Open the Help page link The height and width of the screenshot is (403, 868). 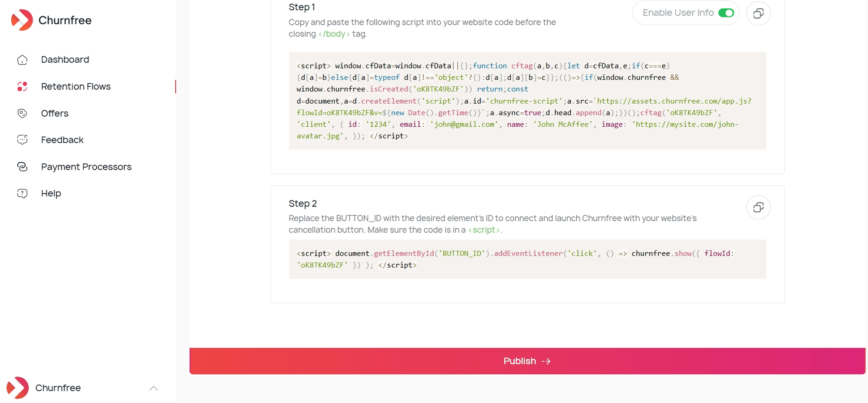pyautogui.click(x=51, y=193)
